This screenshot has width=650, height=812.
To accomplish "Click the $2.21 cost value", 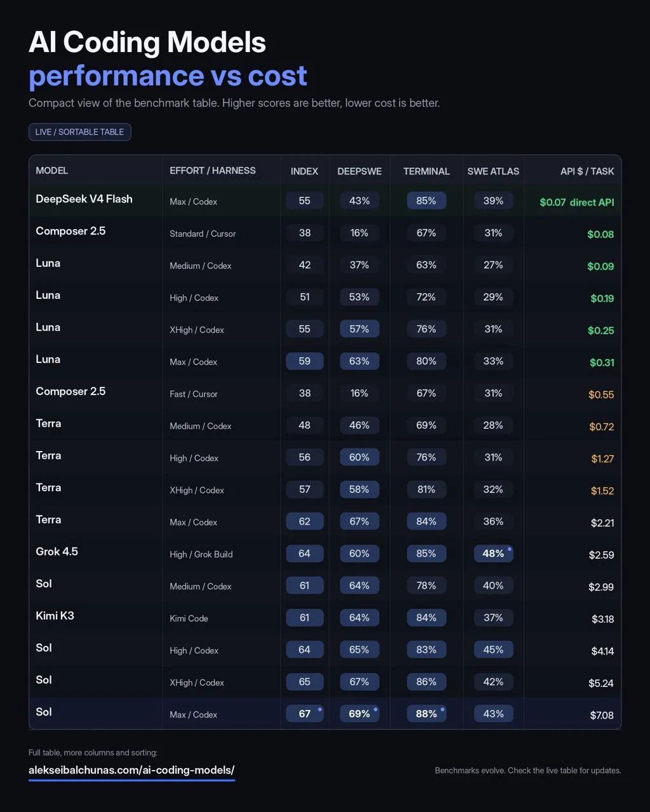I will point(602,523).
